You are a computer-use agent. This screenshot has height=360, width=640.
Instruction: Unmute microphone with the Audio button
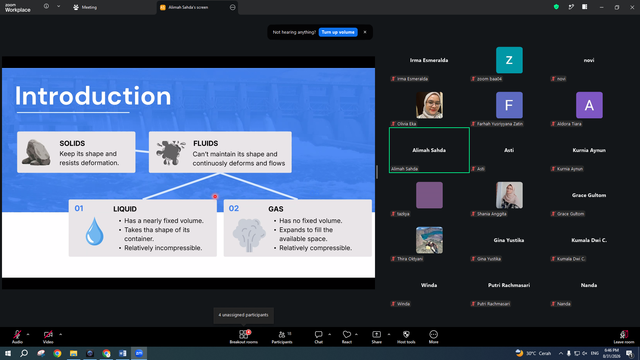(17, 337)
